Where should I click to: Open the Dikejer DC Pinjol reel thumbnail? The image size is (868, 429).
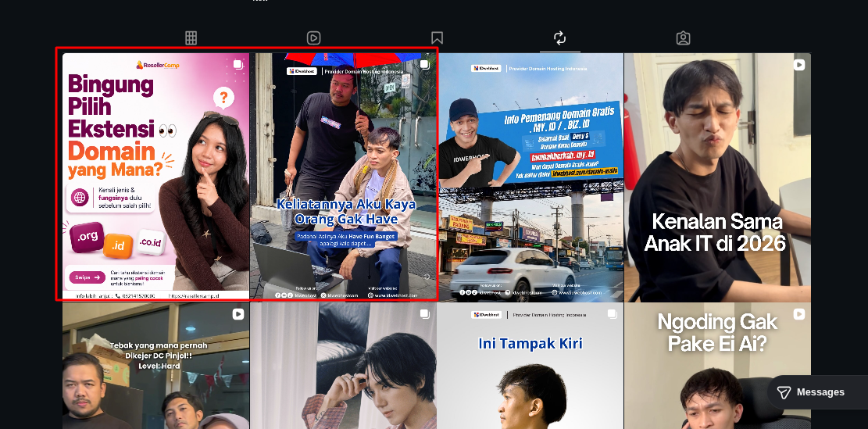(155, 366)
